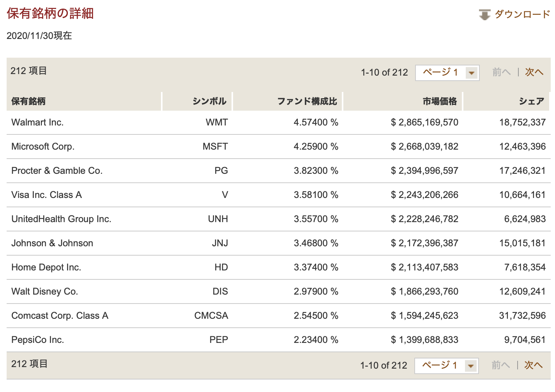
Task: Select the Procter & Gamble Co. name
Action: point(57,171)
